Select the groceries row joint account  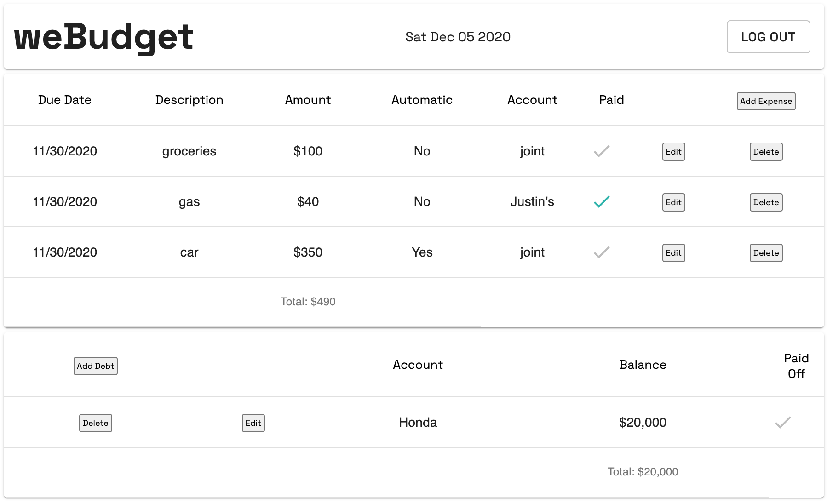point(532,151)
